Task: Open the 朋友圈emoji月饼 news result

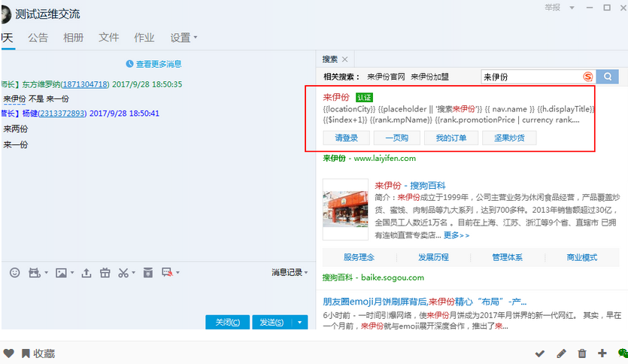Action: tap(424, 302)
